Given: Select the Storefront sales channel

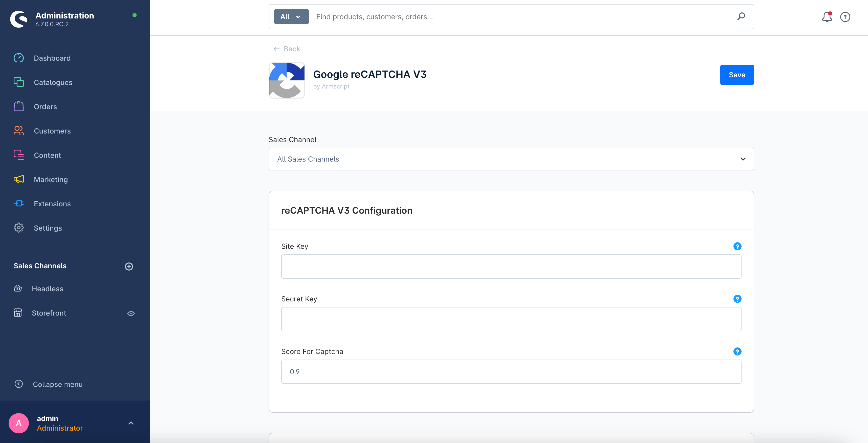Looking at the screenshot, I should pos(49,313).
